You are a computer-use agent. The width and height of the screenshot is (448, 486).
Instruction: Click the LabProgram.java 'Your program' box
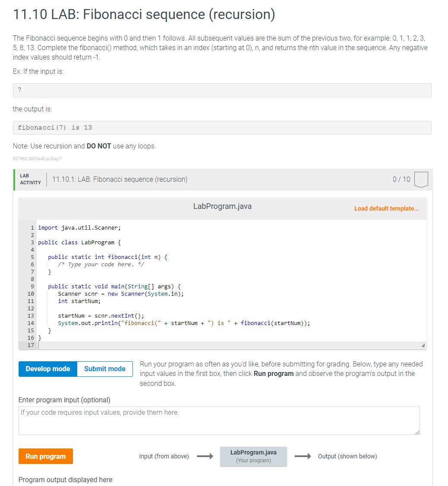(x=253, y=456)
